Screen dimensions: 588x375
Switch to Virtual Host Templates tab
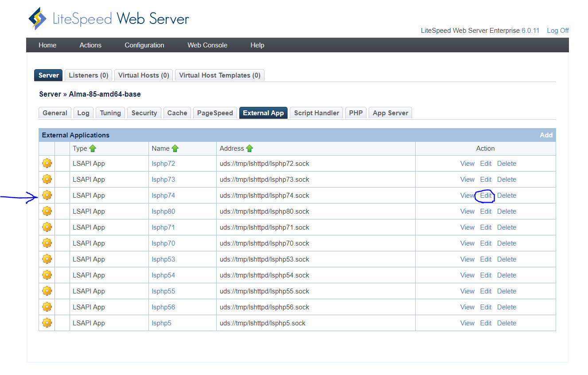220,75
